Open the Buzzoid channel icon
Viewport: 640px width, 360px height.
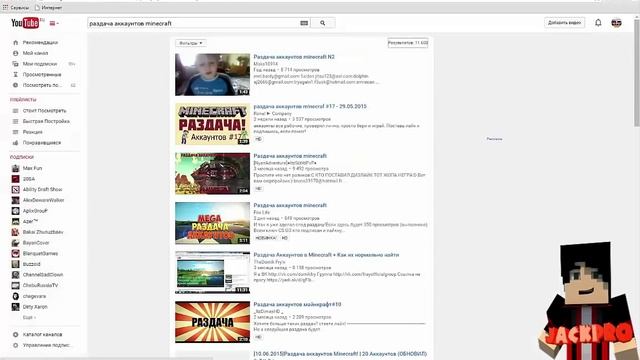click(16, 264)
